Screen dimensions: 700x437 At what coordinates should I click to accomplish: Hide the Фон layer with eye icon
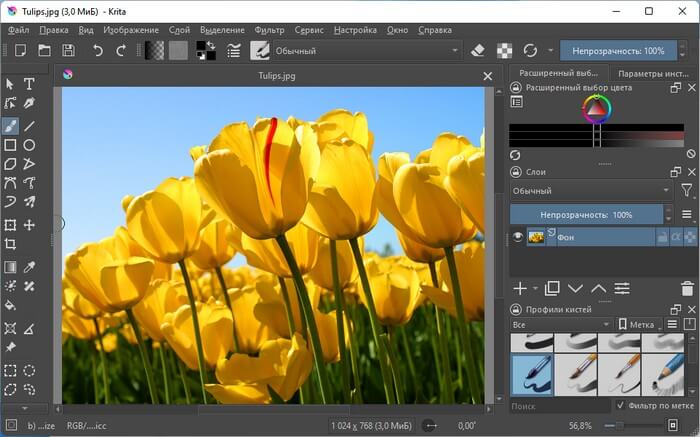(517, 237)
